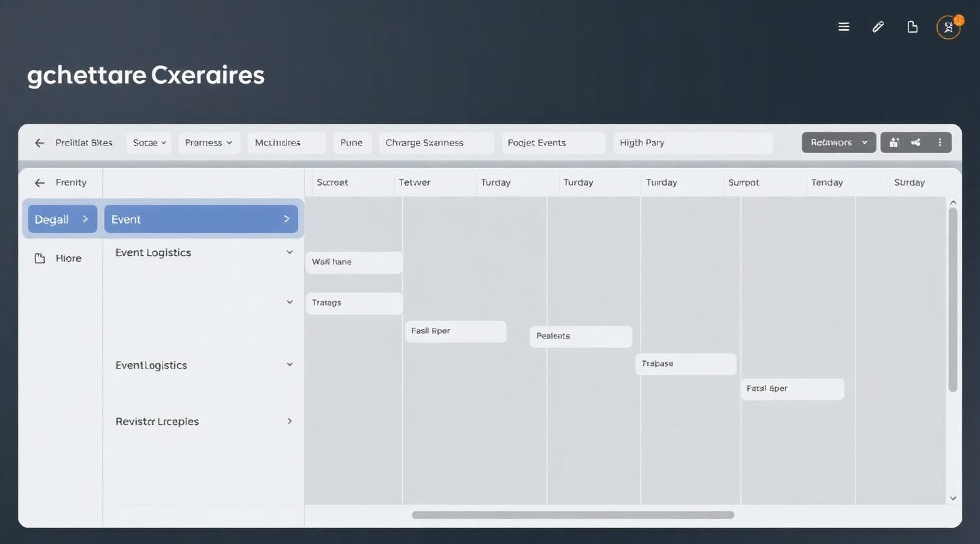Image resolution: width=980 pixels, height=544 pixels.
Task: Expand the Revistcr Lrcepies section
Action: [289, 422]
